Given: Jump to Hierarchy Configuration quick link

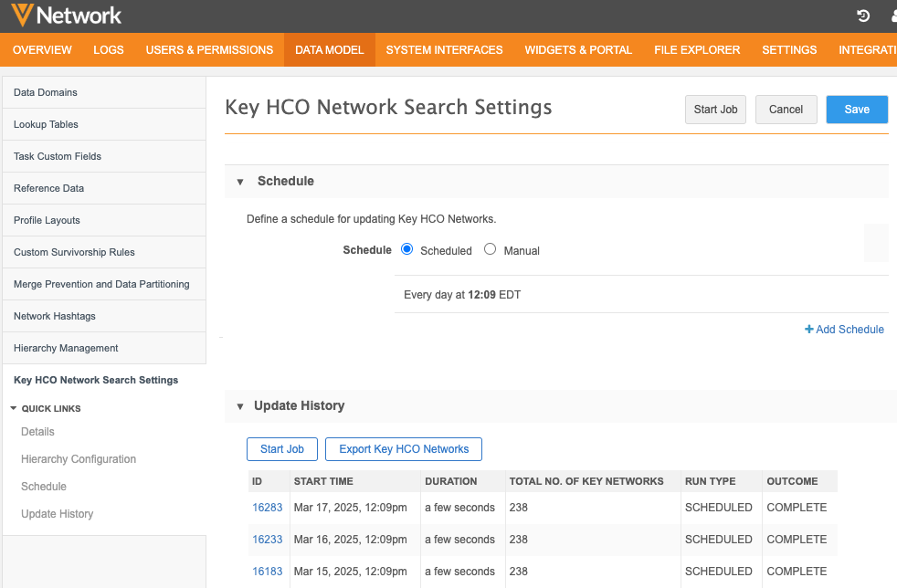Looking at the screenshot, I should click(x=79, y=459).
